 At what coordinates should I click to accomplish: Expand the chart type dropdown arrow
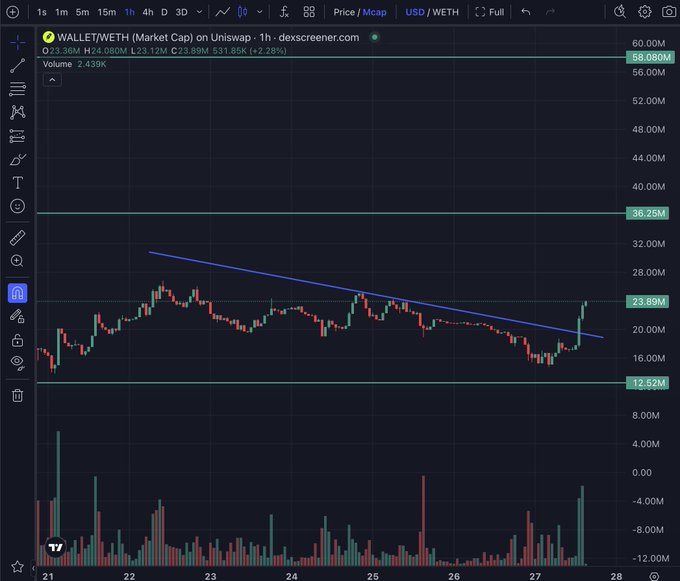[260, 12]
